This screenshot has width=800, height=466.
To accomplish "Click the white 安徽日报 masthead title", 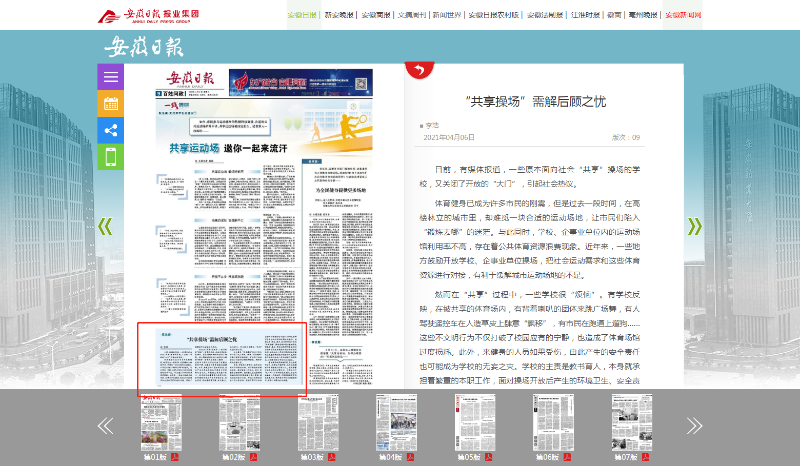I will pos(144,47).
